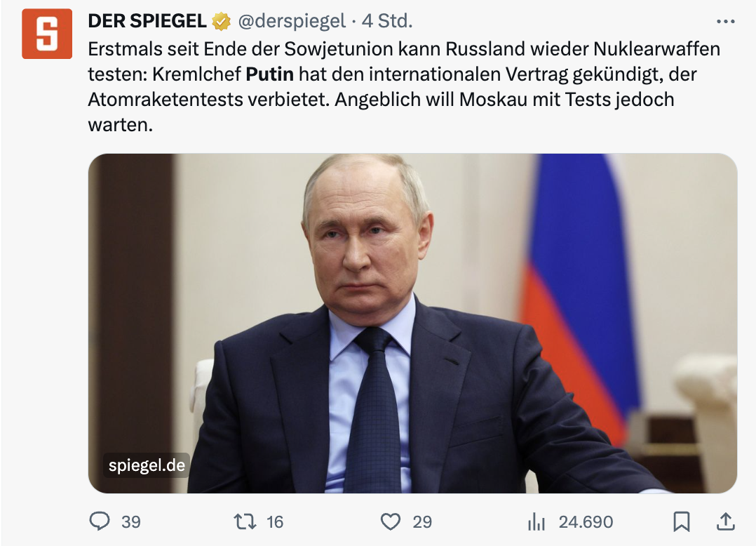The width and height of the screenshot is (756, 546).
Task: Click the reply count 39
Action: tap(131, 522)
